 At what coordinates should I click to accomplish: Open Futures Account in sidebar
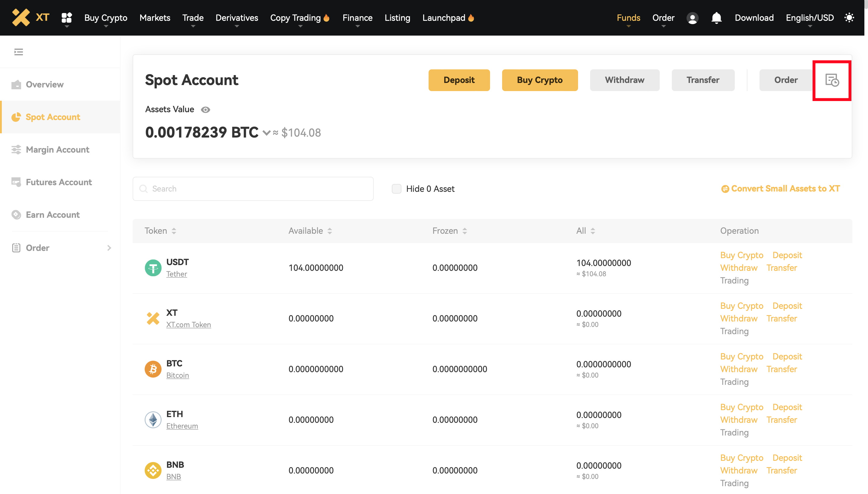(x=59, y=182)
